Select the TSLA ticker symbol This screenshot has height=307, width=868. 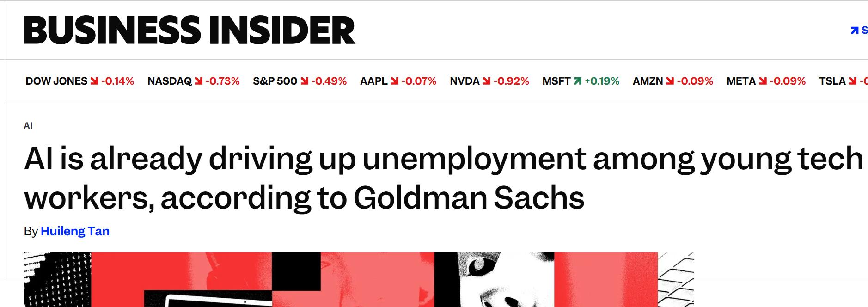pos(832,81)
